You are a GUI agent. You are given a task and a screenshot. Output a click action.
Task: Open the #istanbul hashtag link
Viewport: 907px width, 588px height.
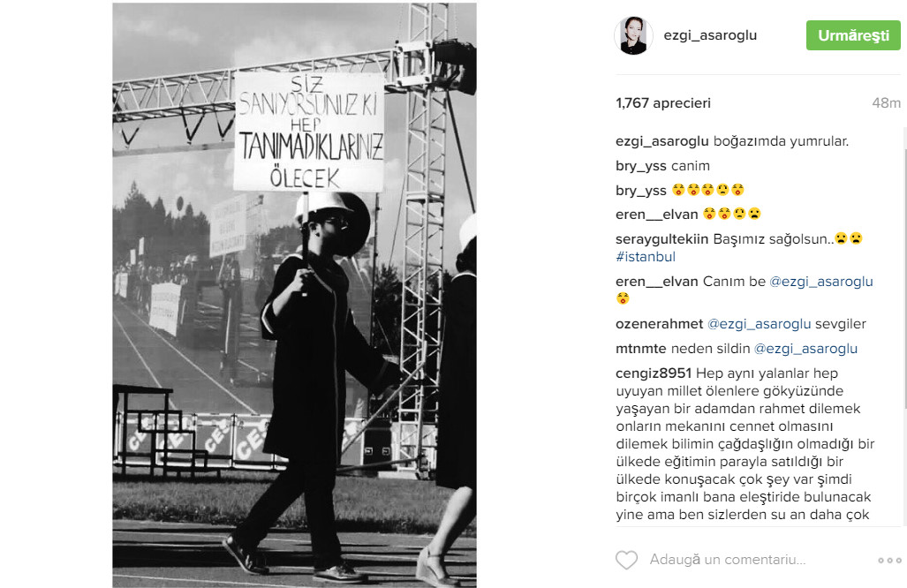click(x=646, y=257)
